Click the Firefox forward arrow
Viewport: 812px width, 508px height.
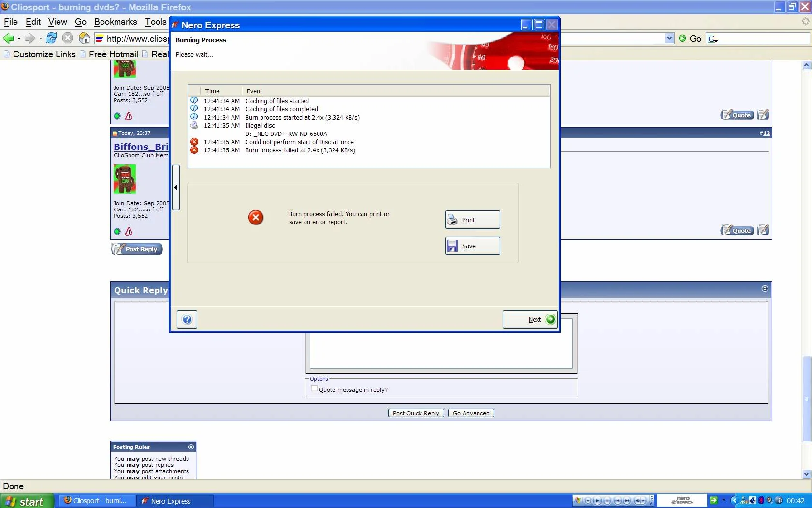29,38
